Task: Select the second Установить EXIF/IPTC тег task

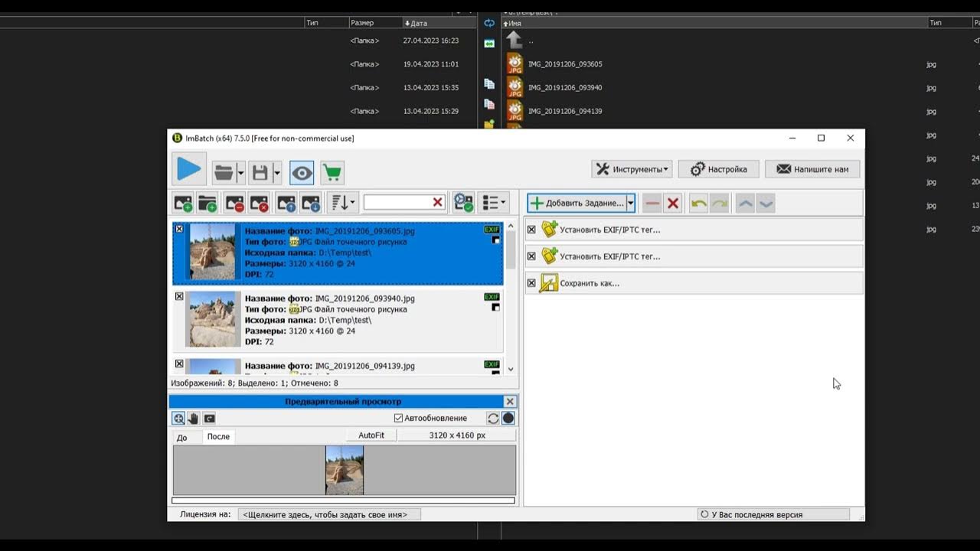Action: 694,256
